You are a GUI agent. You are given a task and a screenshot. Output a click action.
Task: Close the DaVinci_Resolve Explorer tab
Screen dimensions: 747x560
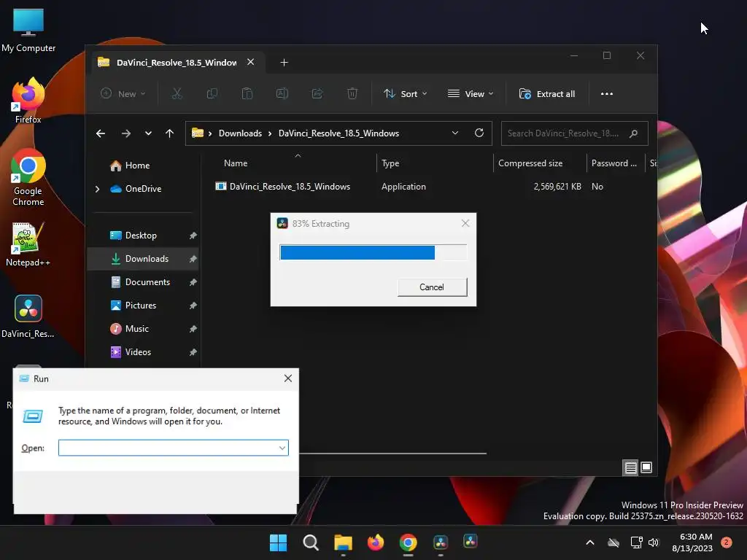pyautogui.click(x=251, y=63)
